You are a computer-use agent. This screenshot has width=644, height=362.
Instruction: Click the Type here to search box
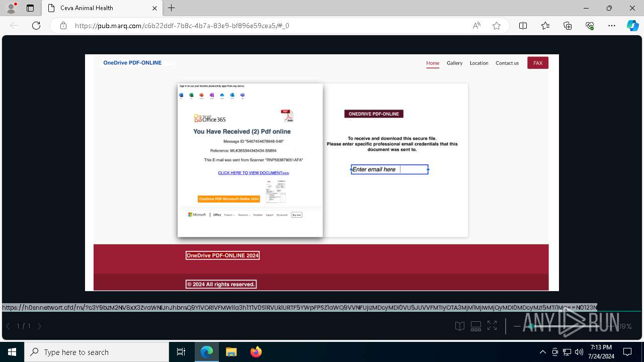[97, 352]
